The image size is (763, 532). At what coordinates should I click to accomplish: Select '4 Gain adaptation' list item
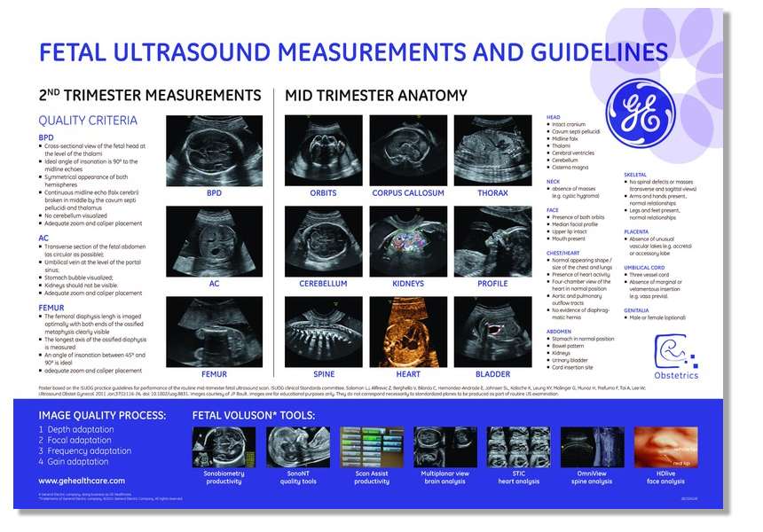pos(74,461)
